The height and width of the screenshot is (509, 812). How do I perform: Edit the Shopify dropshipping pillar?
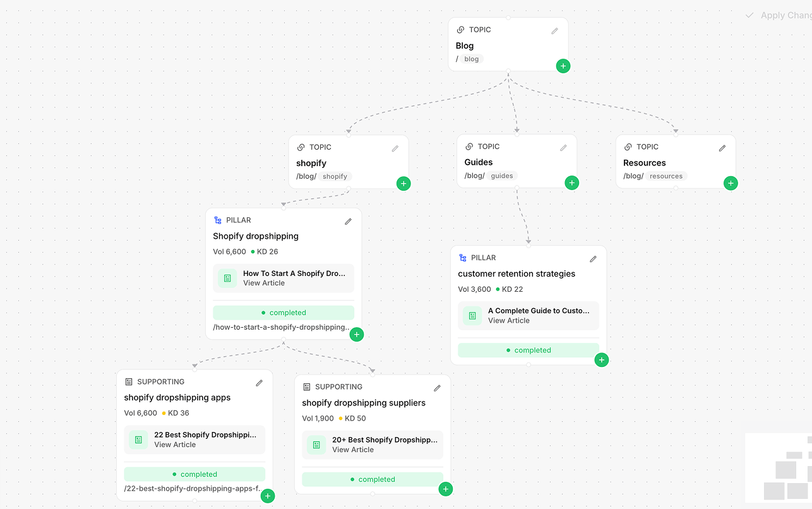[x=348, y=222]
